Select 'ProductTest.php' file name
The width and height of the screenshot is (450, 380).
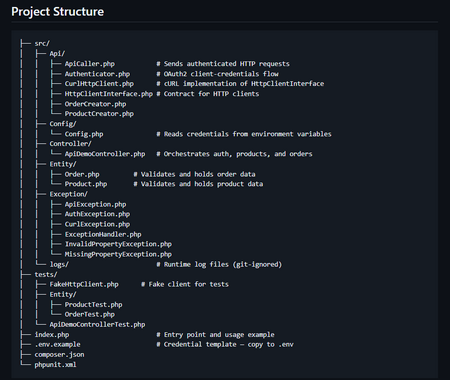pyautogui.click(x=94, y=304)
